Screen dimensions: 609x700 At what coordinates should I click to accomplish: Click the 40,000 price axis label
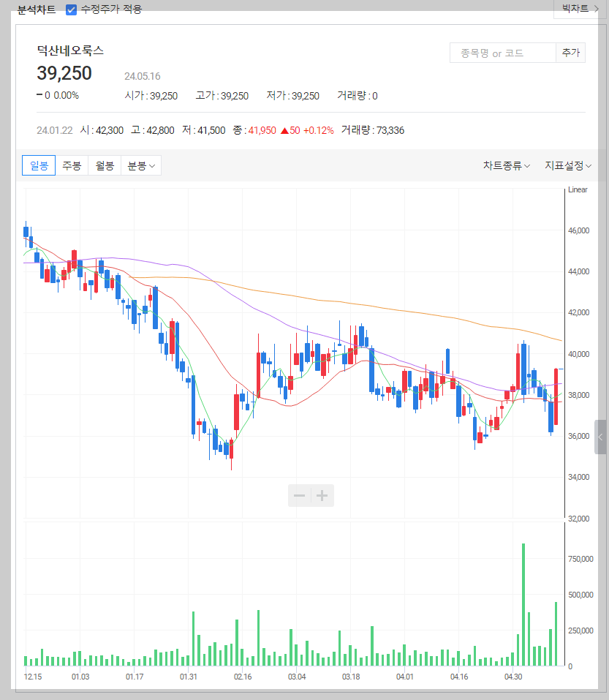579,354
